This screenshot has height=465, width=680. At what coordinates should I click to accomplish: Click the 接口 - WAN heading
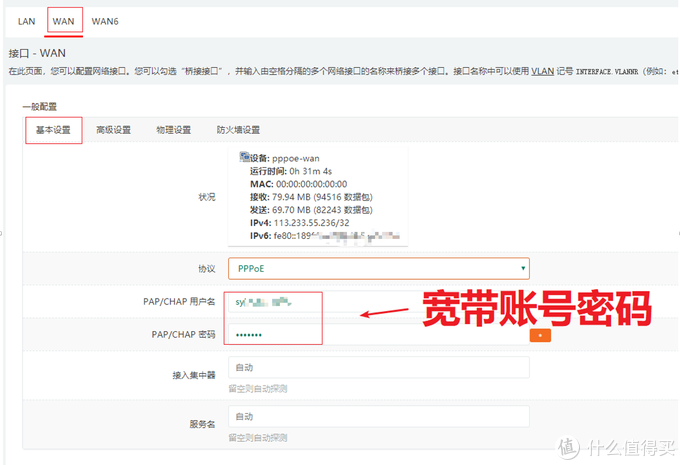(x=37, y=53)
